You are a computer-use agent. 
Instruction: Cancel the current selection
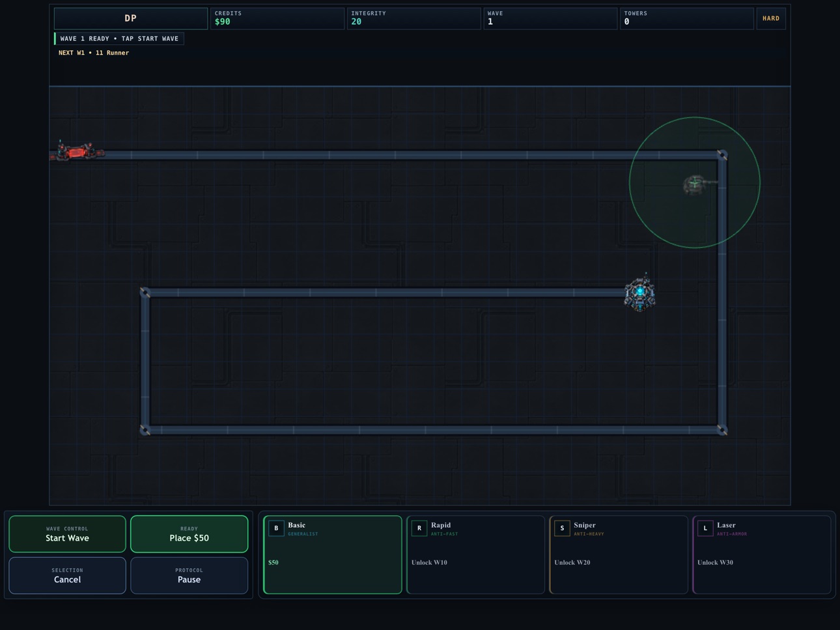click(67, 575)
